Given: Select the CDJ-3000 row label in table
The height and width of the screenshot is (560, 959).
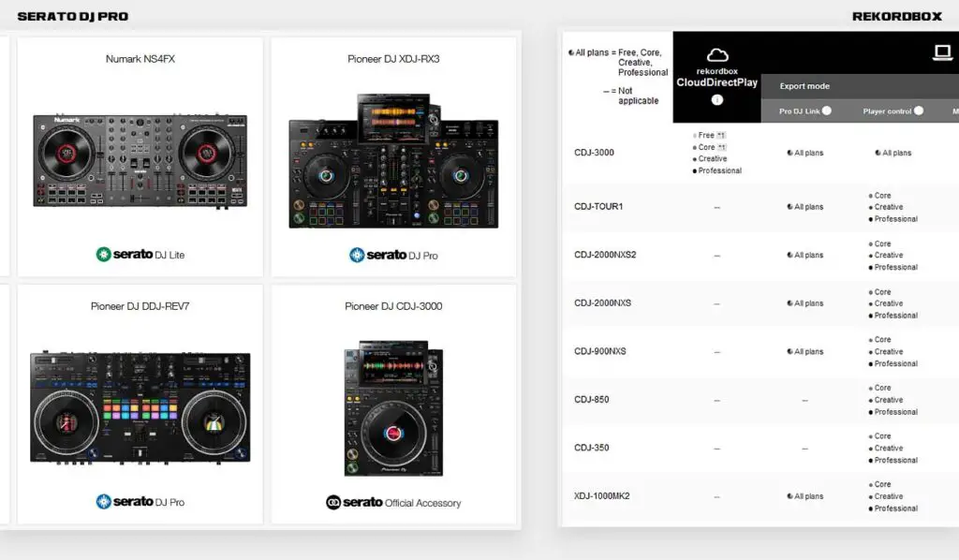Looking at the screenshot, I should pyautogui.click(x=594, y=153).
